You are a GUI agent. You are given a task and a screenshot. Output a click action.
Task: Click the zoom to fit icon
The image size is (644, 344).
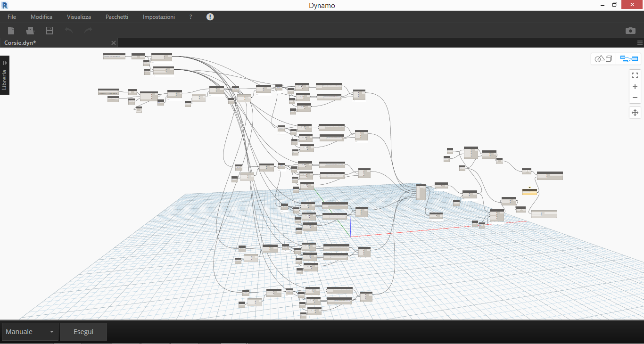pos(635,75)
